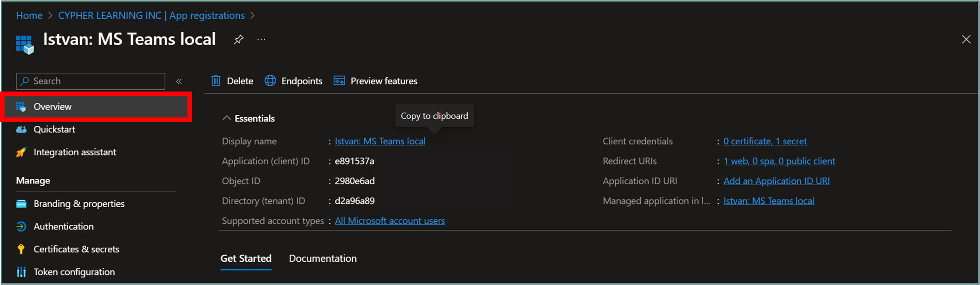Open 0 certificate, 1 secret link
Viewport: 980px width, 285px height.
765,141
